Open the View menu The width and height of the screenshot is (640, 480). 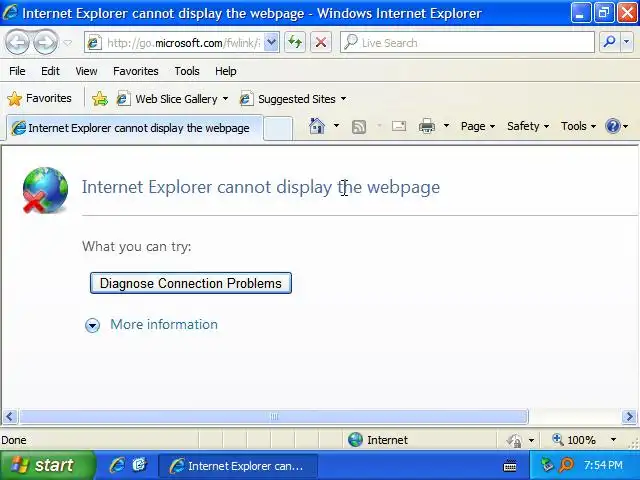86,71
